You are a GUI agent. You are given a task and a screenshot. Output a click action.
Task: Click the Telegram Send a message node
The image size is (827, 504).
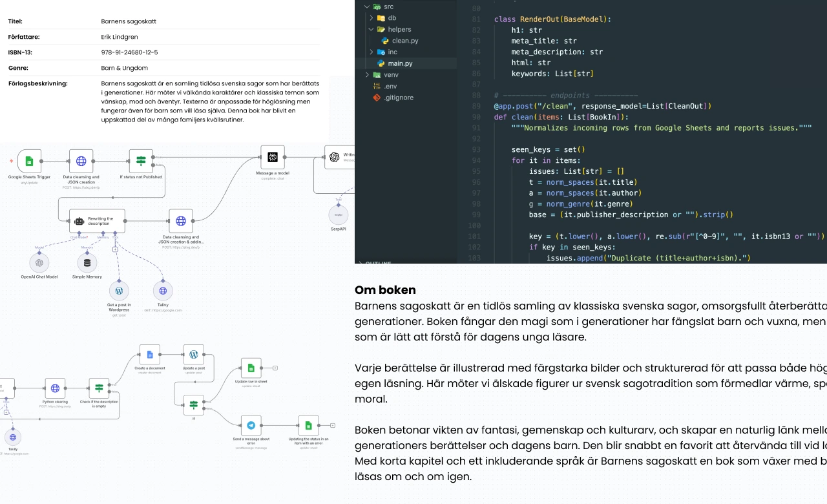point(251,425)
